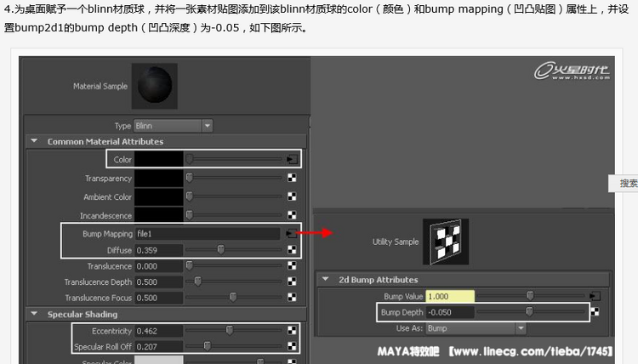This screenshot has height=364, width=638.
Task: Open the Use As Bump dropdown
Action: pos(475,328)
